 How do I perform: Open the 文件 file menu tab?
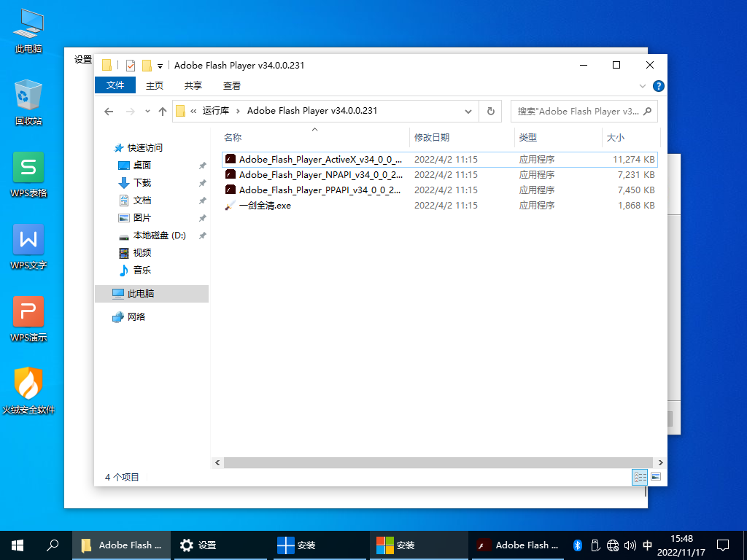pyautogui.click(x=115, y=85)
